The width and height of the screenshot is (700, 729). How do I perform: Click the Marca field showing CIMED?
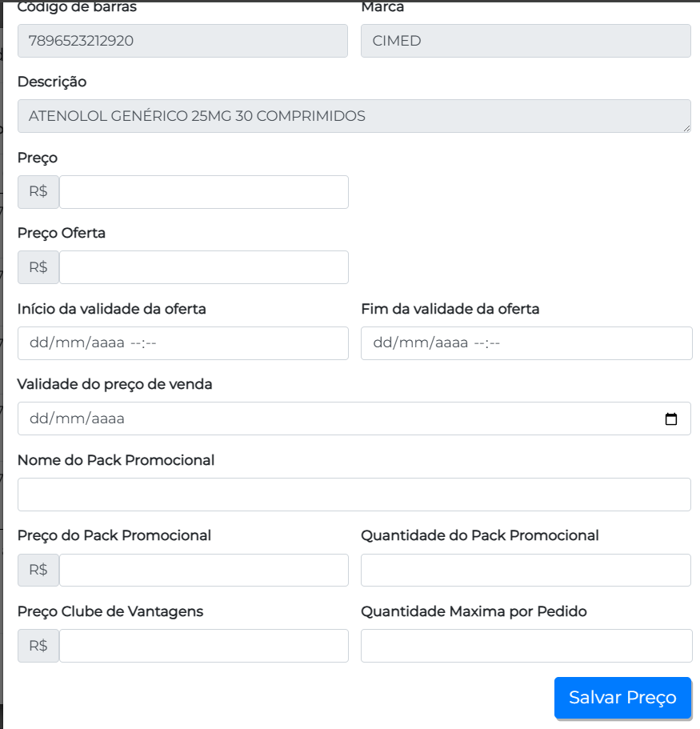click(526, 41)
